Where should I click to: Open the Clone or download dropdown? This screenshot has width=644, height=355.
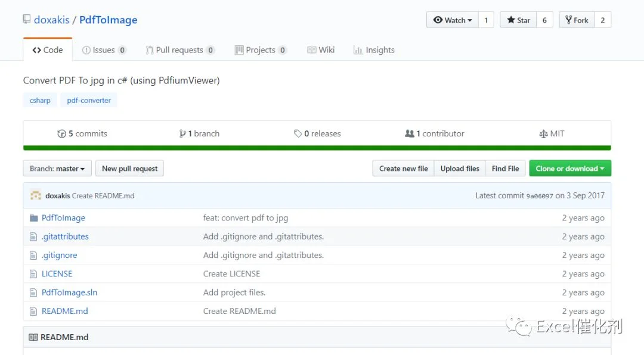pyautogui.click(x=570, y=168)
